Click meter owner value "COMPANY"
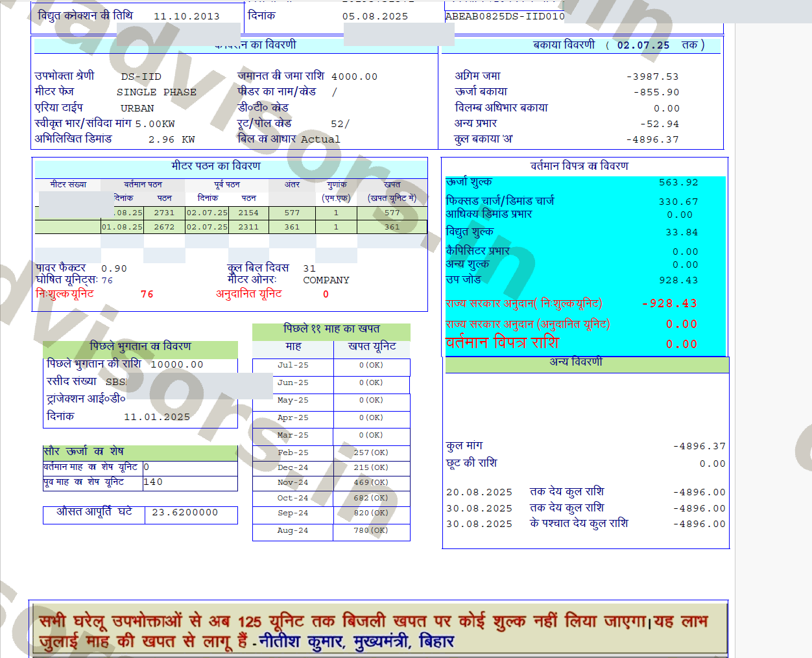 coord(326,280)
